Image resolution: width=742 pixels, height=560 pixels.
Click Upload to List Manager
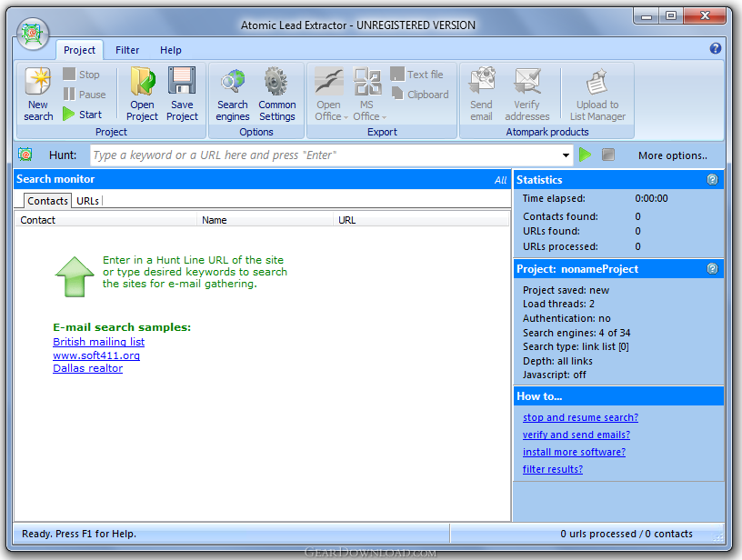pos(597,95)
